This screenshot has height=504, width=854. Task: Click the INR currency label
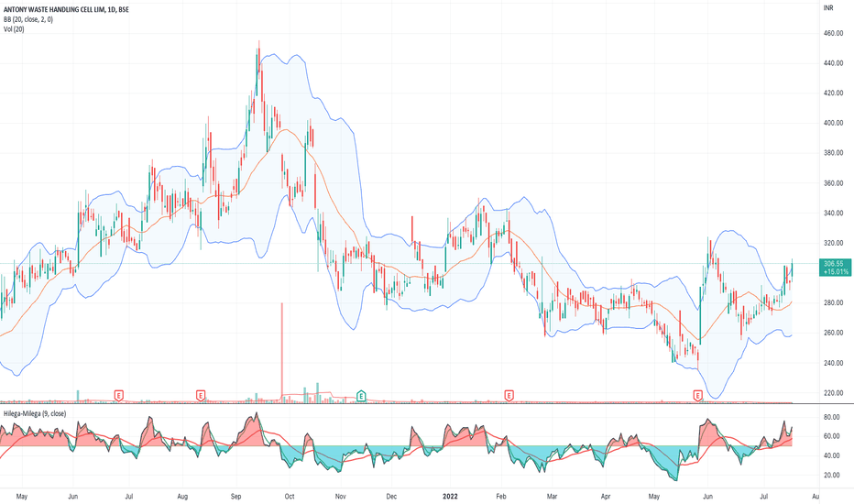828,8
